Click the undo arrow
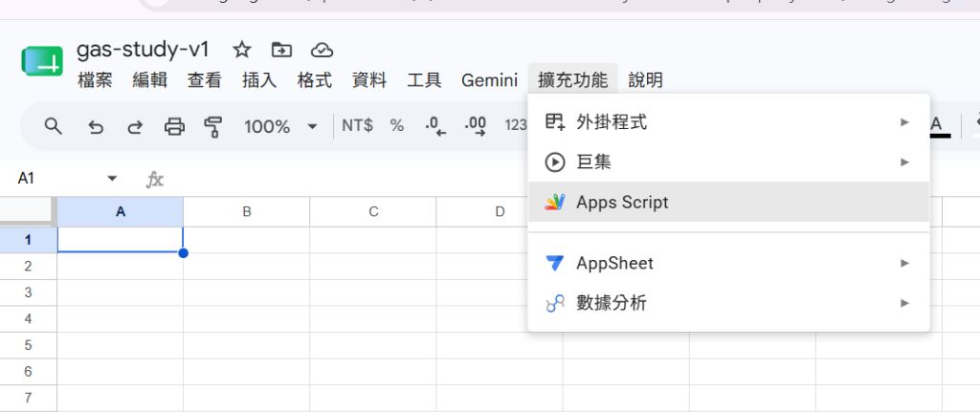The image size is (980, 412). click(x=95, y=127)
